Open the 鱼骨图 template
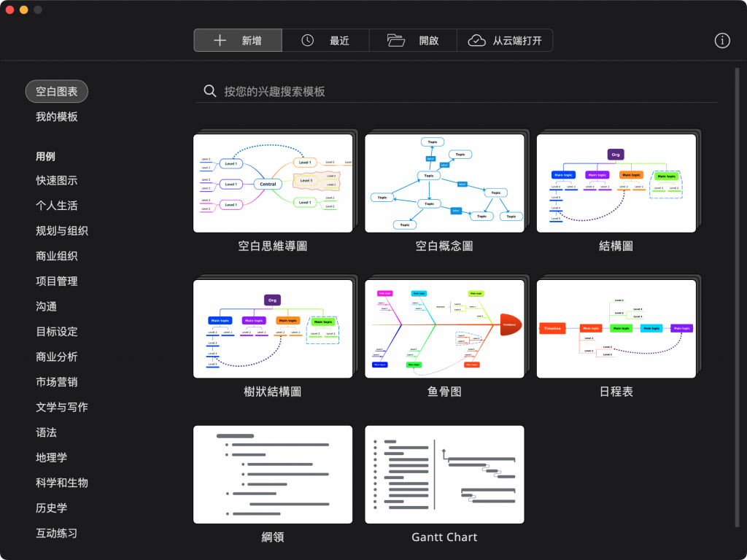The width and height of the screenshot is (747, 560). (x=444, y=327)
